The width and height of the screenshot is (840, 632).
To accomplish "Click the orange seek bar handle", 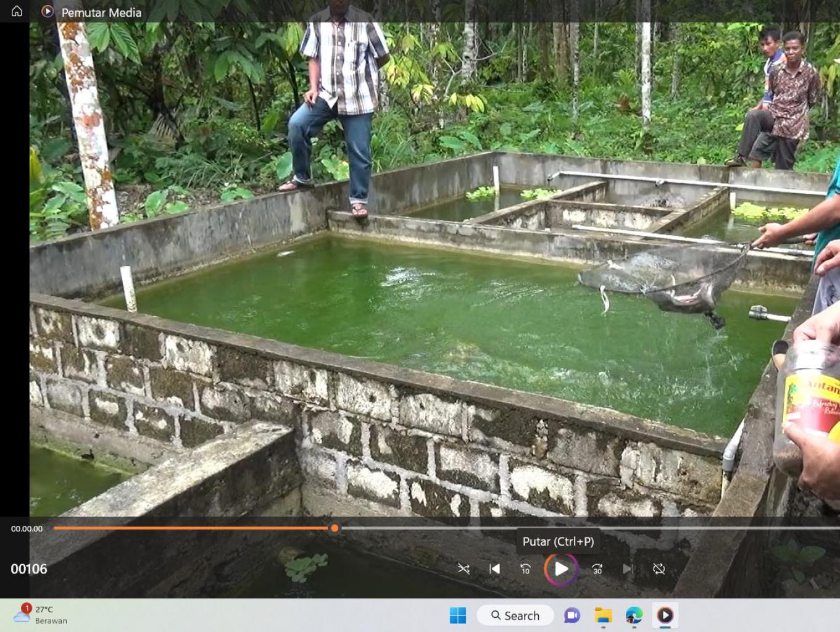I will 335,528.
